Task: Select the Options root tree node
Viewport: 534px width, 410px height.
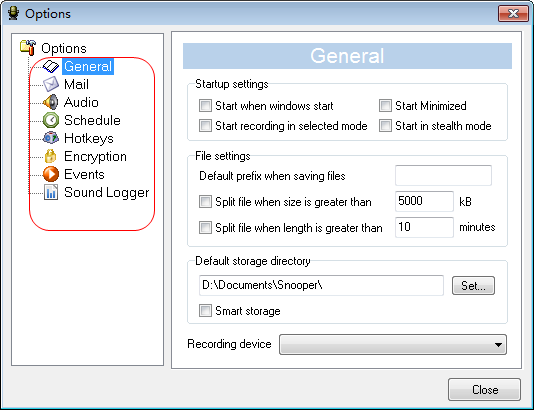Action: coord(64,48)
